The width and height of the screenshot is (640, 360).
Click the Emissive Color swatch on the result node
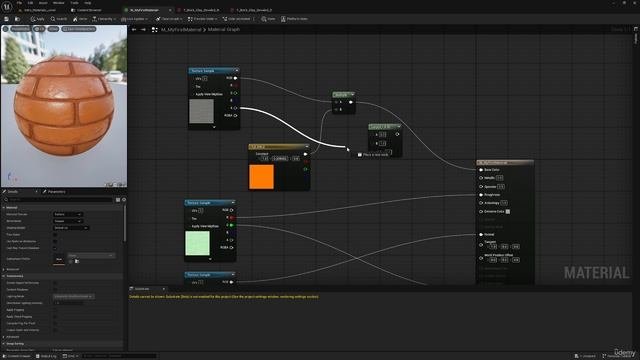(508, 211)
